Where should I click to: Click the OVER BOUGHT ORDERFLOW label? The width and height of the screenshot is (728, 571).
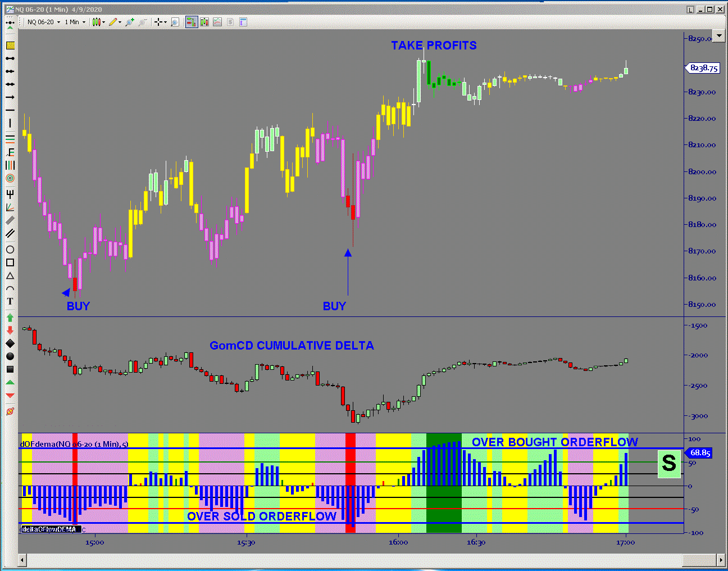(555, 442)
